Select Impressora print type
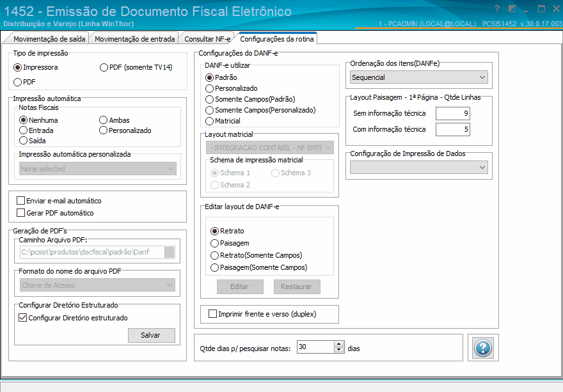This screenshot has height=392, width=563. point(36,67)
